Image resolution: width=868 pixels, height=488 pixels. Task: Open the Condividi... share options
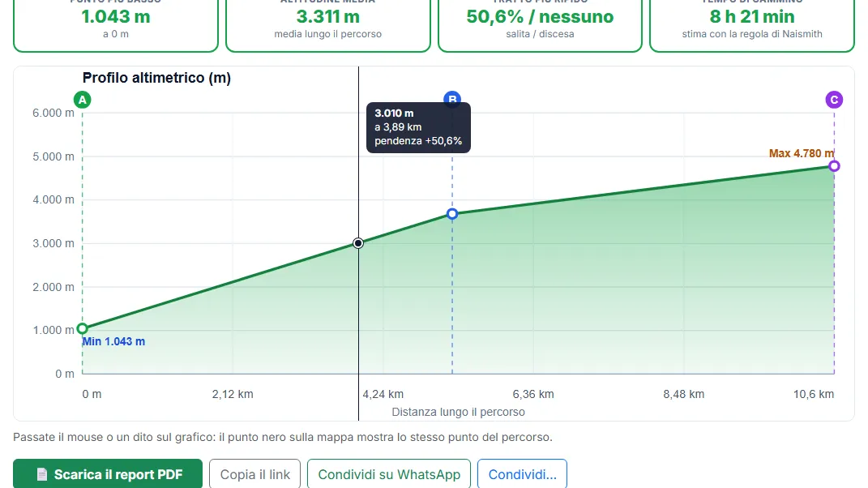[522, 474]
